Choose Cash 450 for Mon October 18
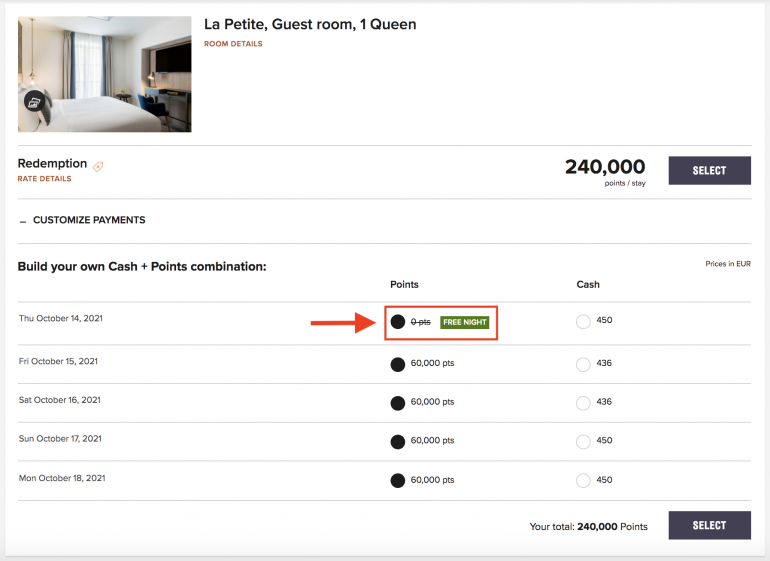This screenshot has height=561, width=770. pos(583,480)
